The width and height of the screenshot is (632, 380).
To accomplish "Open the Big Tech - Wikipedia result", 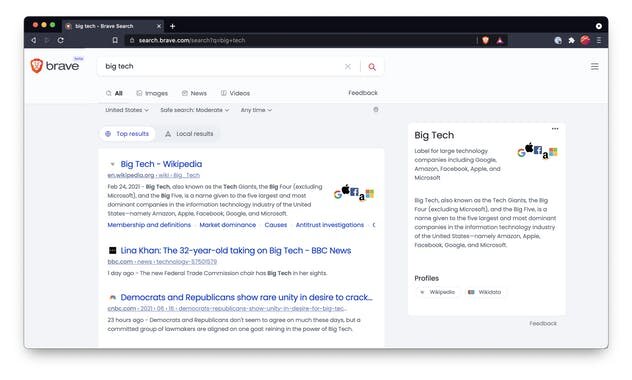I will 161,164.
